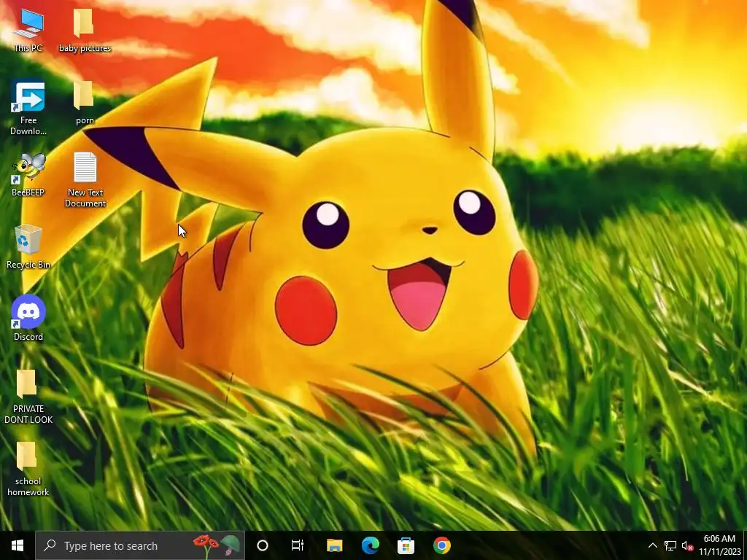Select the baby pictures folder
The height and width of the screenshot is (560, 747).
[x=85, y=29]
